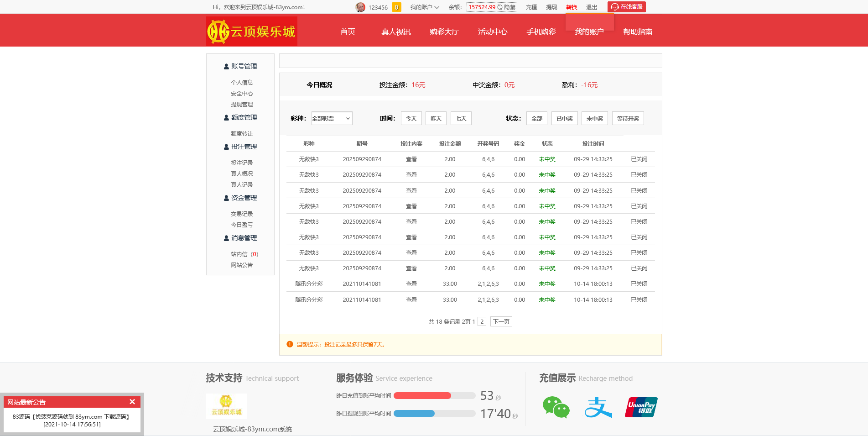The height and width of the screenshot is (436, 868).
Task: Click 查看 in first 腾讯分分彩 row
Action: [x=411, y=284]
